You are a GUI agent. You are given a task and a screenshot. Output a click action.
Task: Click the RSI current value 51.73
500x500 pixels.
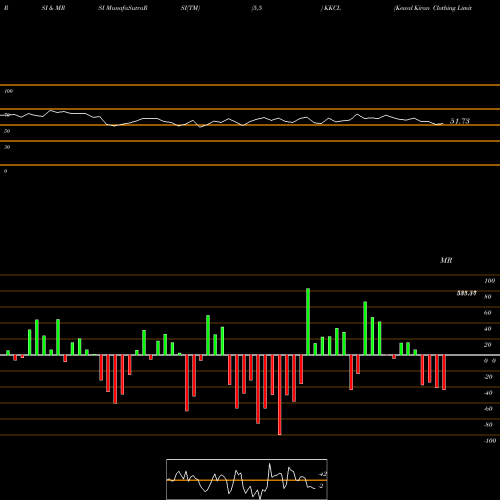tap(460, 121)
